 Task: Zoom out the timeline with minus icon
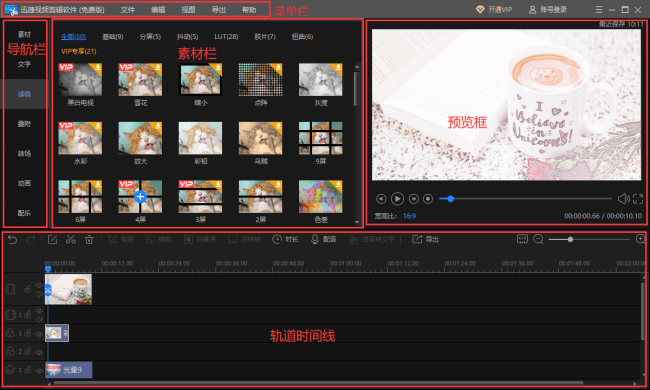538,240
